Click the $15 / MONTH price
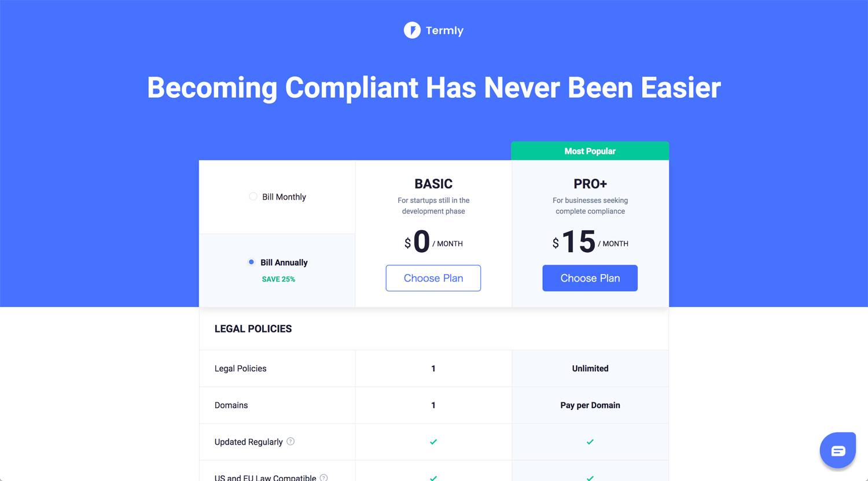 590,242
